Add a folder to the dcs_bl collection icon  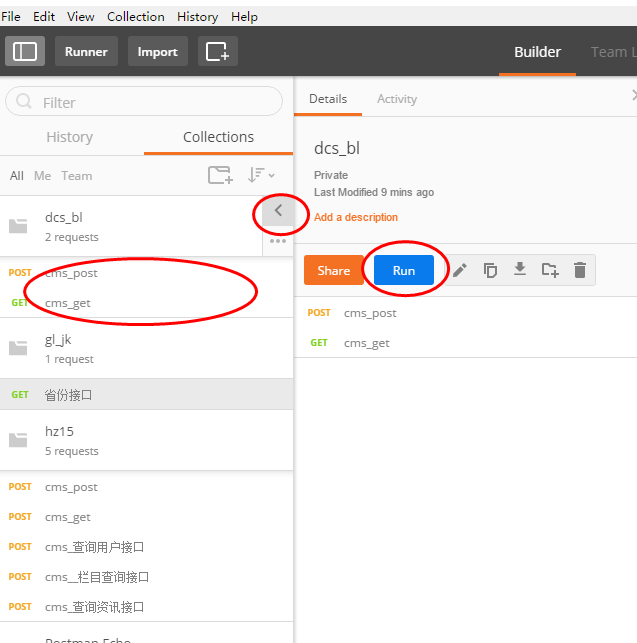550,270
